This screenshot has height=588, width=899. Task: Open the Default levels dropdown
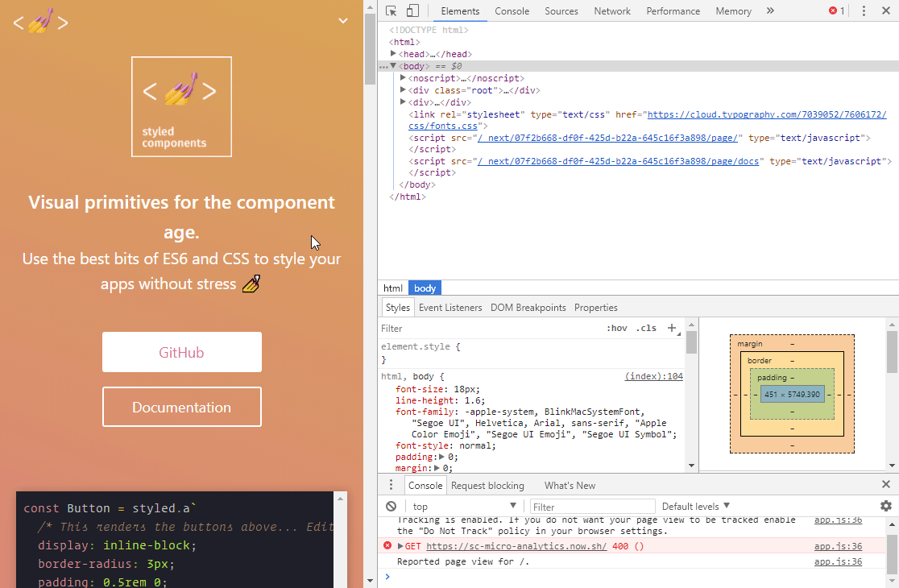pos(695,506)
